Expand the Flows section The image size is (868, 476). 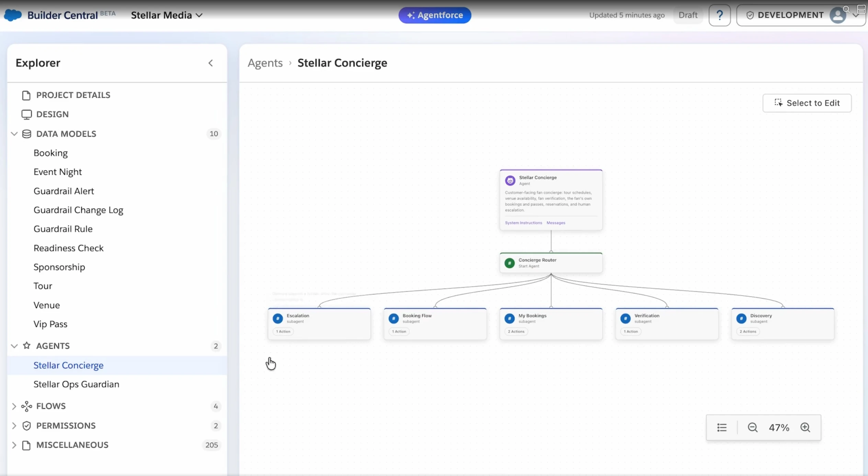[x=14, y=406]
